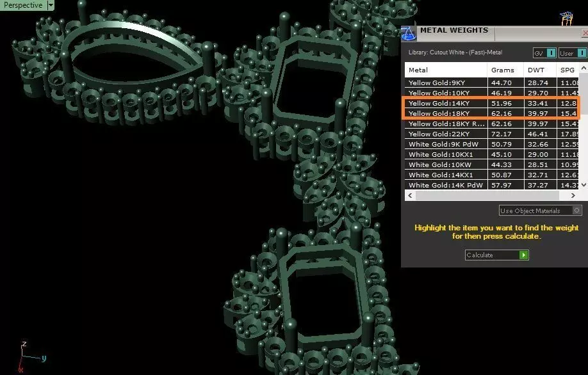Open the Perspective viewport dropdown arrow
The height and width of the screenshot is (375, 588).
(51, 5)
